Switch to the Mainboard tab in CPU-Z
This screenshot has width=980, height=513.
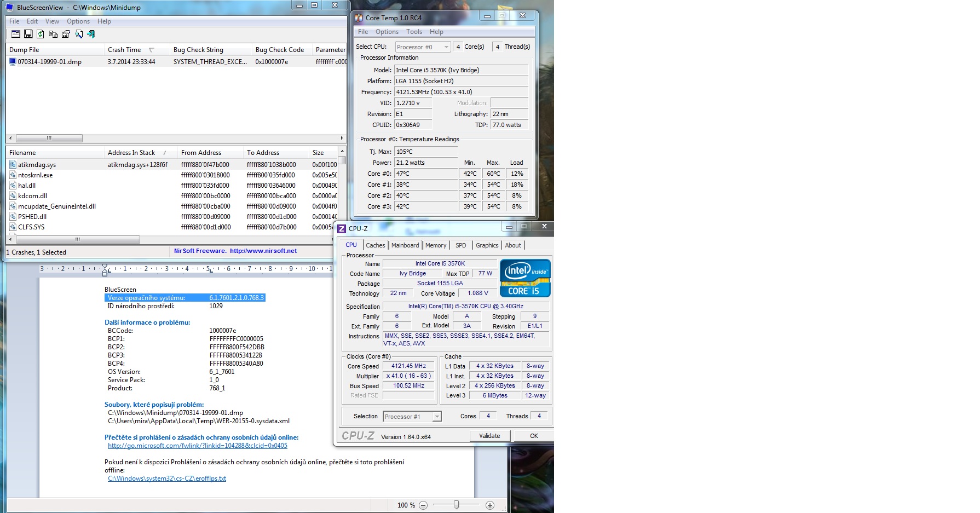coord(405,245)
